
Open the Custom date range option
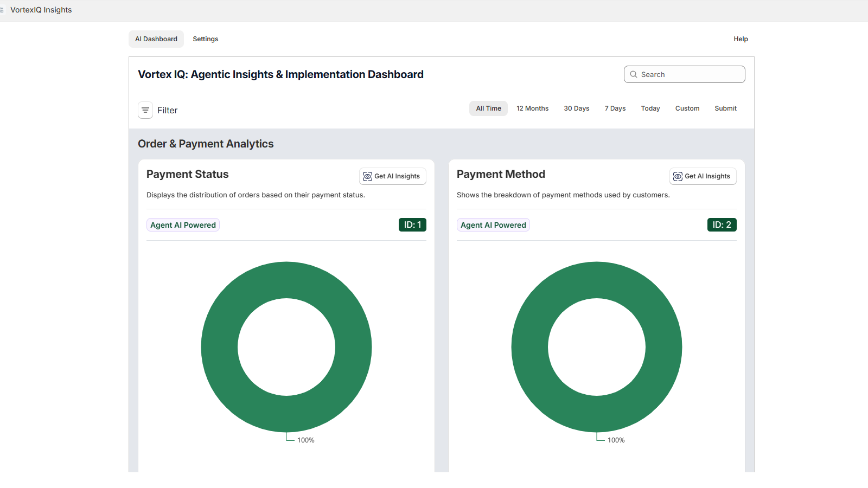[x=687, y=108]
